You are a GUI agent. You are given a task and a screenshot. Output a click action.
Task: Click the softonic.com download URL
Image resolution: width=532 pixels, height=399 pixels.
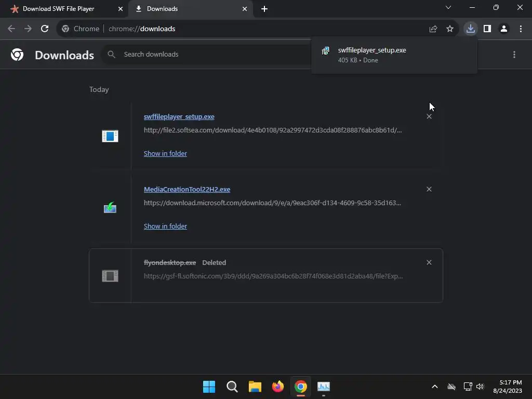273,276
